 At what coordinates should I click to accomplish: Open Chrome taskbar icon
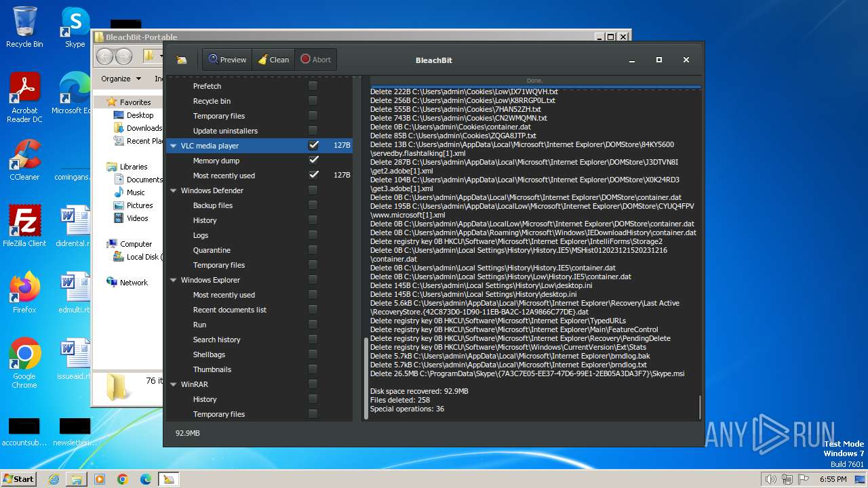pyautogui.click(x=123, y=479)
